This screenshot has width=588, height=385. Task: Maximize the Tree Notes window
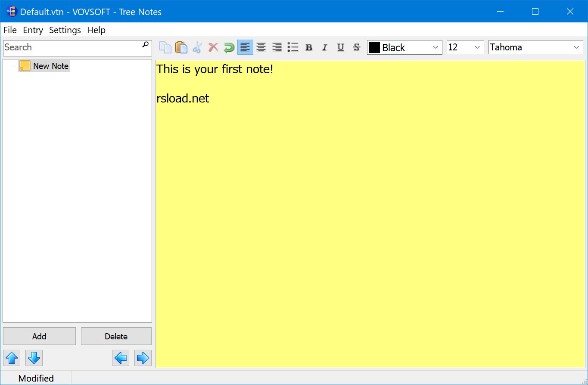click(535, 12)
